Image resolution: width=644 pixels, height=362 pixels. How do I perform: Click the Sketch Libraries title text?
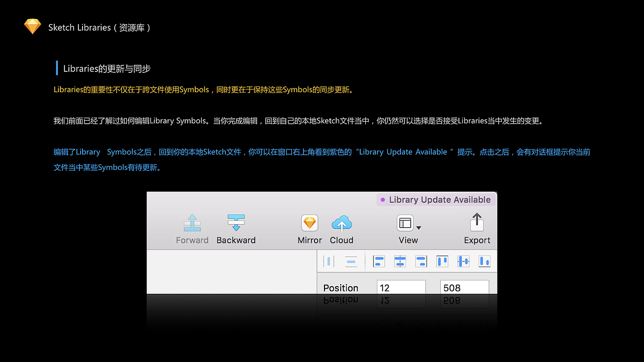pyautogui.click(x=99, y=28)
